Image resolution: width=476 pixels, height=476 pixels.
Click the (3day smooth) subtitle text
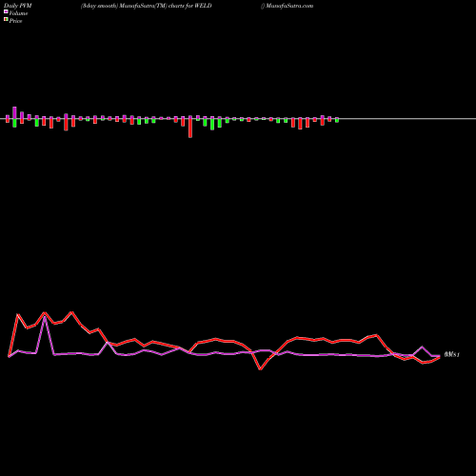tap(99, 6)
